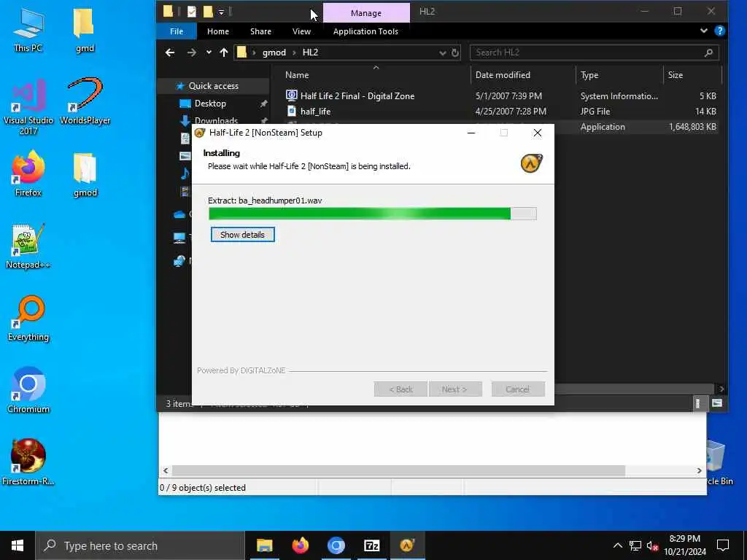Open the gmd folder on desktop

pos(85,29)
